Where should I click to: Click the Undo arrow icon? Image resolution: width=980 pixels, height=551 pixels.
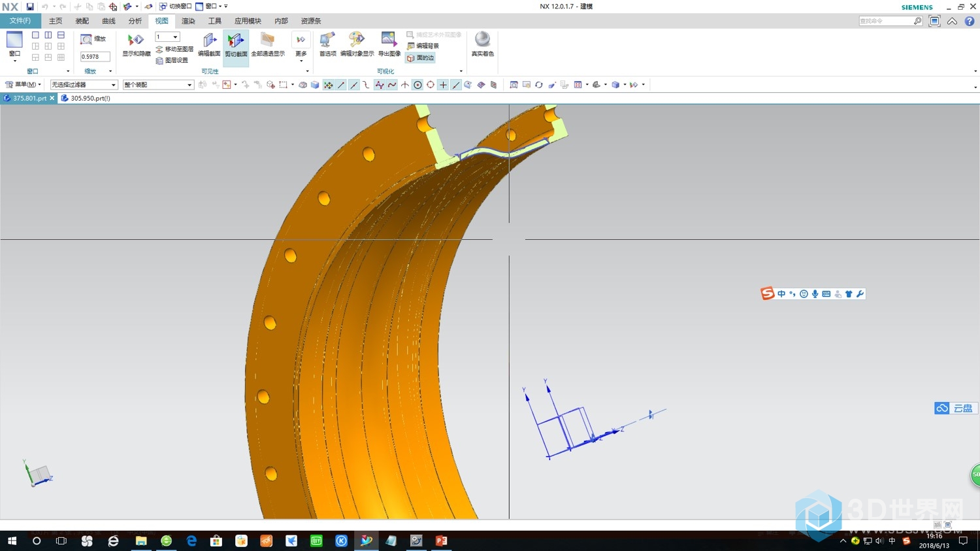tap(45, 7)
